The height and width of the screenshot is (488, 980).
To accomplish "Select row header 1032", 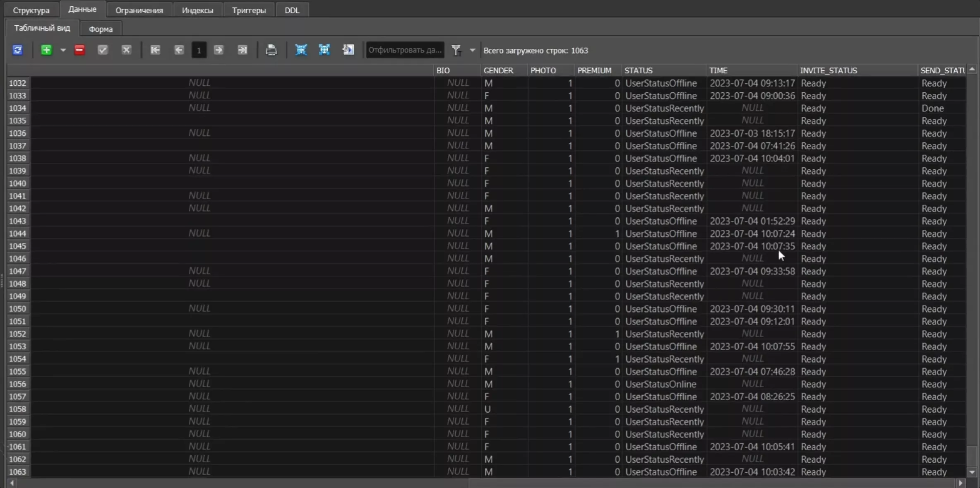I will point(18,83).
